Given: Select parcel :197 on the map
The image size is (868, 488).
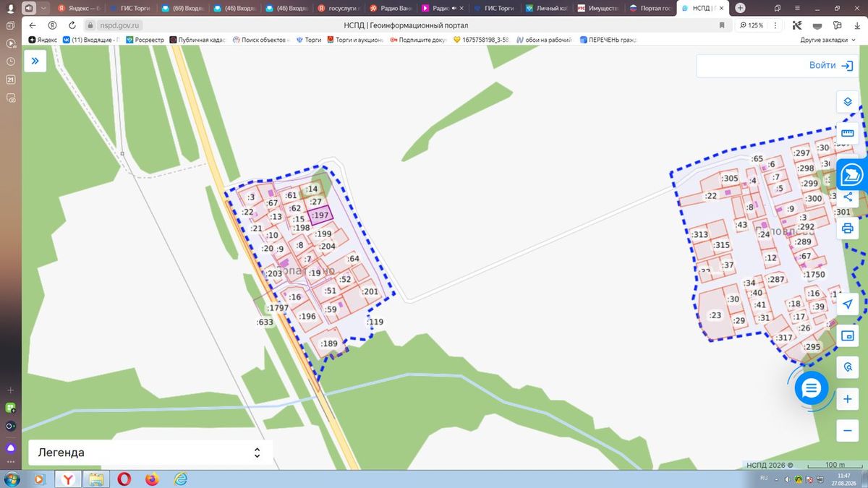Looking at the screenshot, I should click(x=320, y=215).
